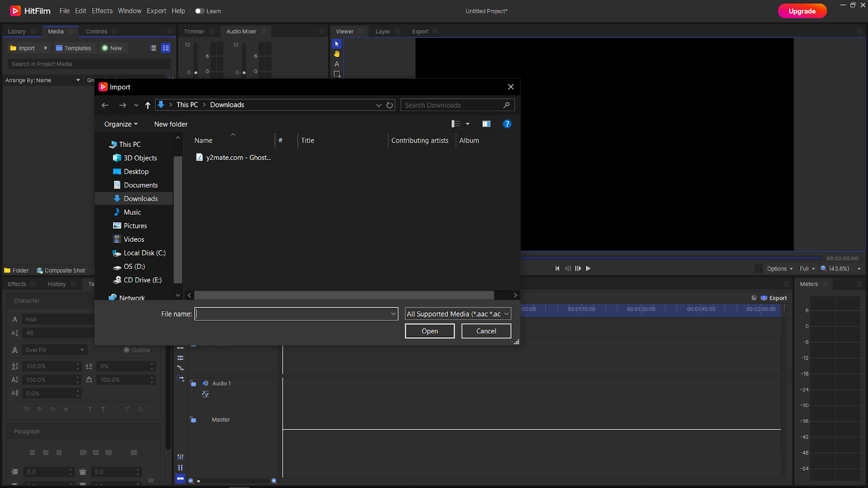The width and height of the screenshot is (868, 488).
Task: Click New folder in Import dialog
Action: (171, 124)
